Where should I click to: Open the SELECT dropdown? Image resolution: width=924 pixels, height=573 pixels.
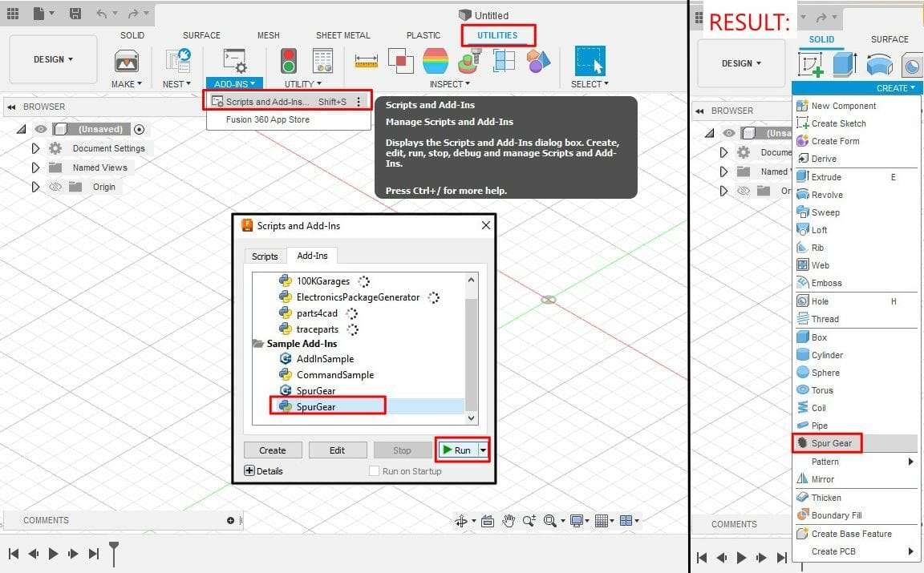coord(590,84)
